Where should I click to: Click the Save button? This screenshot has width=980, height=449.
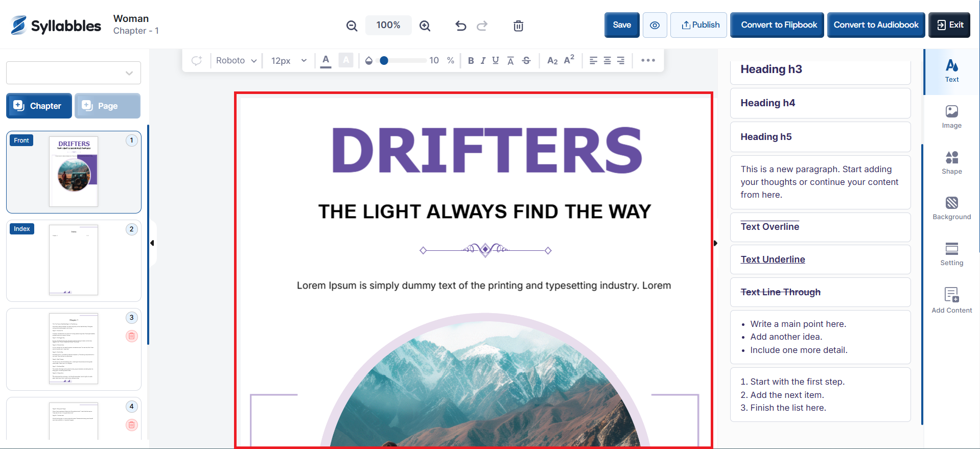click(x=622, y=25)
